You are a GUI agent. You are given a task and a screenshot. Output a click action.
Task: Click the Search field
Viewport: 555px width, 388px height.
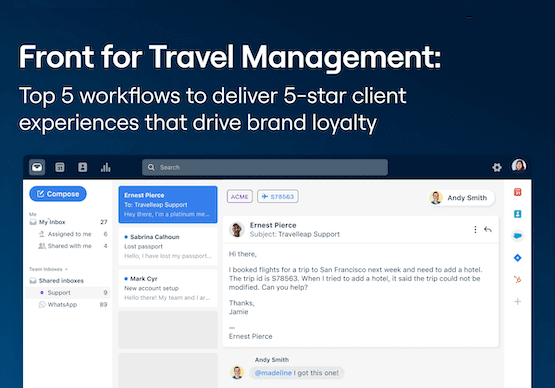(x=265, y=167)
